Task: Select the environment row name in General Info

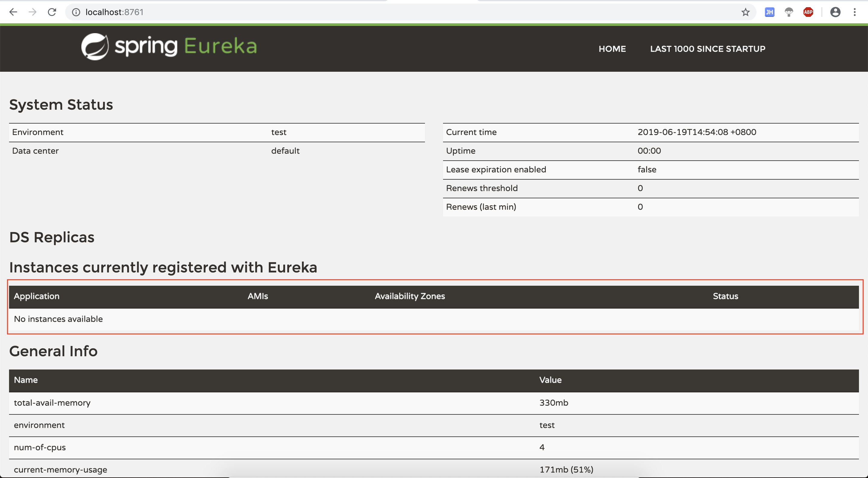Action: point(39,426)
